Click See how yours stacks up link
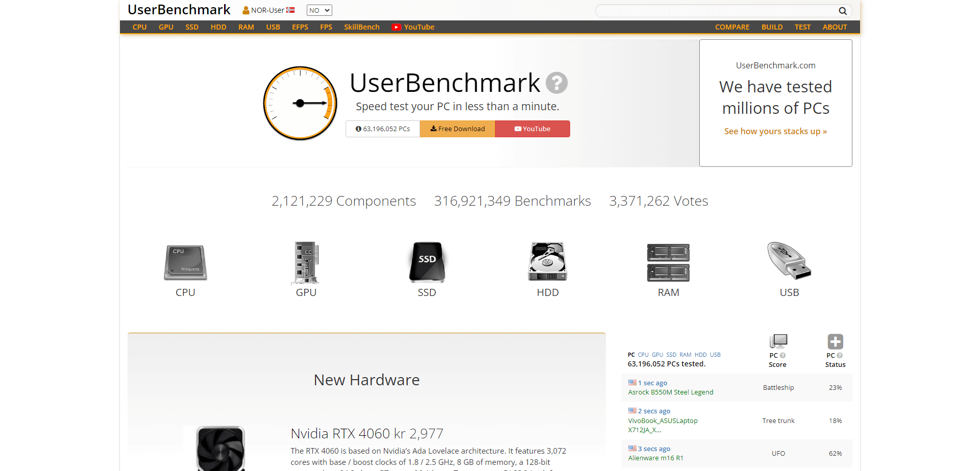This screenshot has width=980, height=471. point(775,131)
